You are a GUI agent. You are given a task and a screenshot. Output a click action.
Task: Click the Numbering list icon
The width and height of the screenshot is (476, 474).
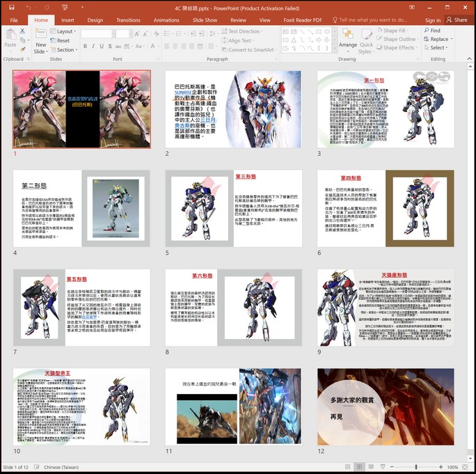point(180,33)
